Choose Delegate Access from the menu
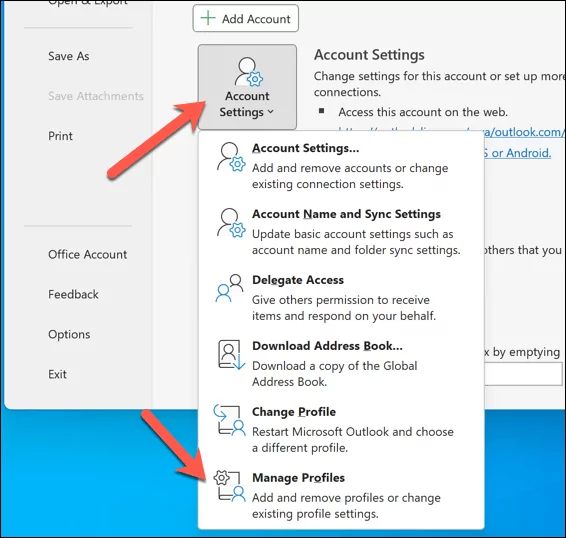The height and width of the screenshot is (538, 566). click(x=341, y=298)
